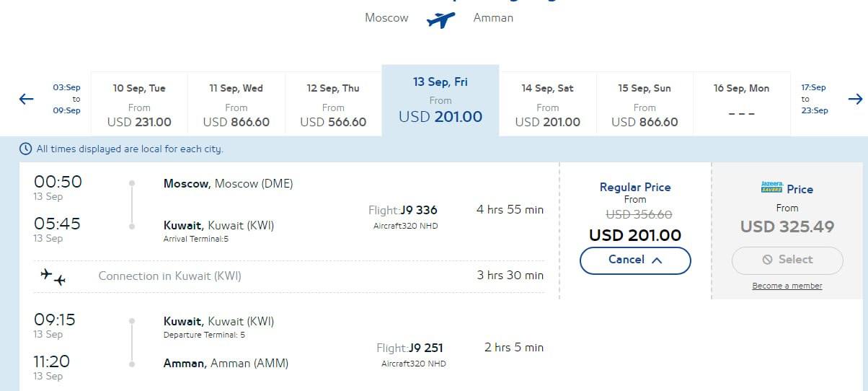This screenshot has width=868, height=391.
Task: Choose 14 Sep, Sat at USD 201.00
Action: point(547,105)
